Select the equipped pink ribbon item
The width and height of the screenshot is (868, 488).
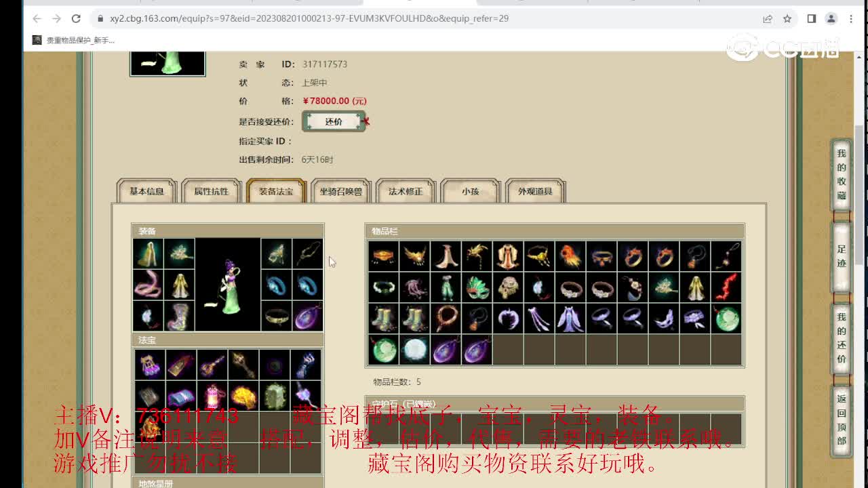[148, 285]
